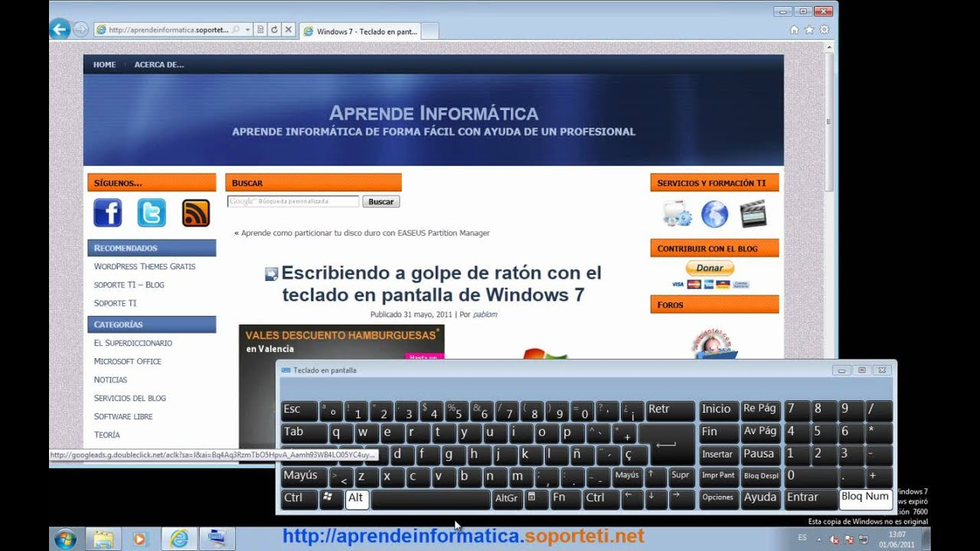Click author link pablom
The image size is (980, 551).
pos(485,315)
